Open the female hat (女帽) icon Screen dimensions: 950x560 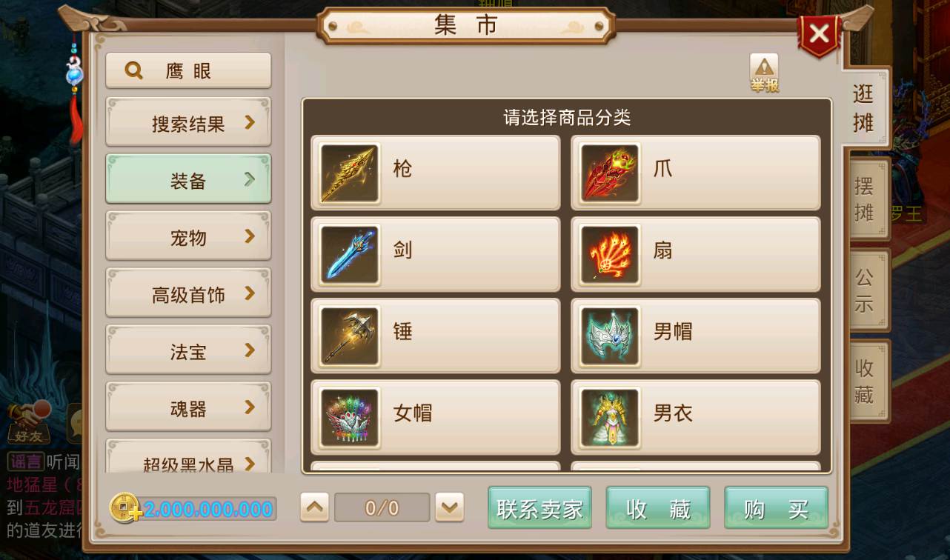tap(350, 417)
